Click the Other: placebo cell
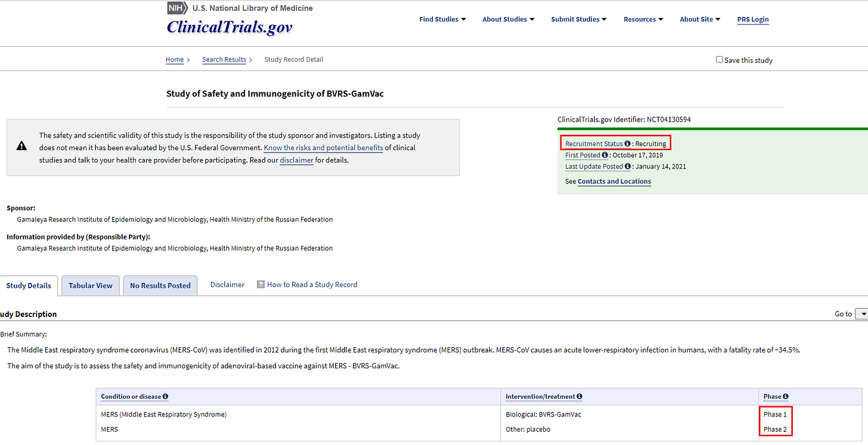 coord(528,430)
